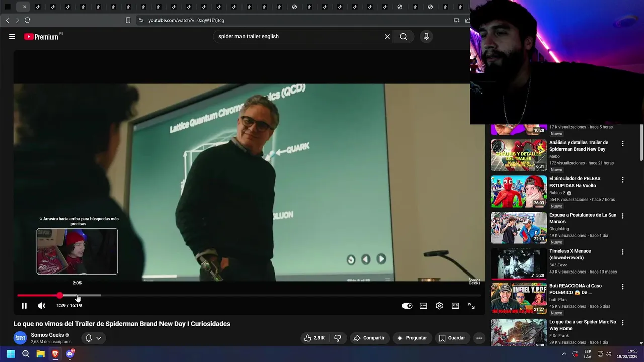Open Windows taskbar search
The height and width of the screenshot is (362, 644).
coord(26,354)
